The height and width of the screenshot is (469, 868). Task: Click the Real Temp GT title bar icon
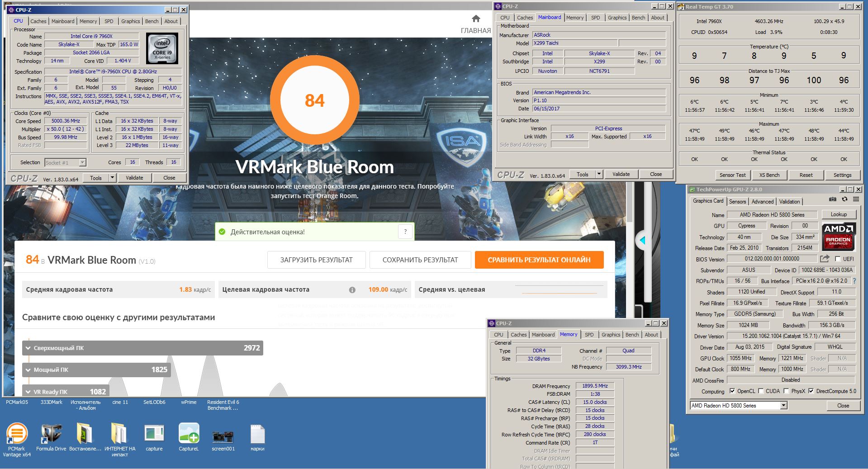[681, 7]
